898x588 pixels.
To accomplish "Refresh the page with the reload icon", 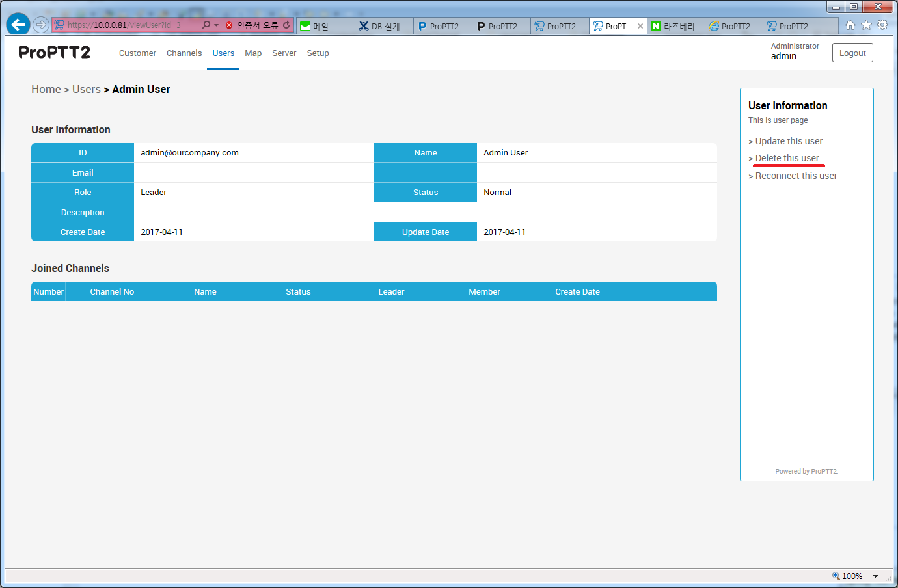I will click(x=286, y=25).
